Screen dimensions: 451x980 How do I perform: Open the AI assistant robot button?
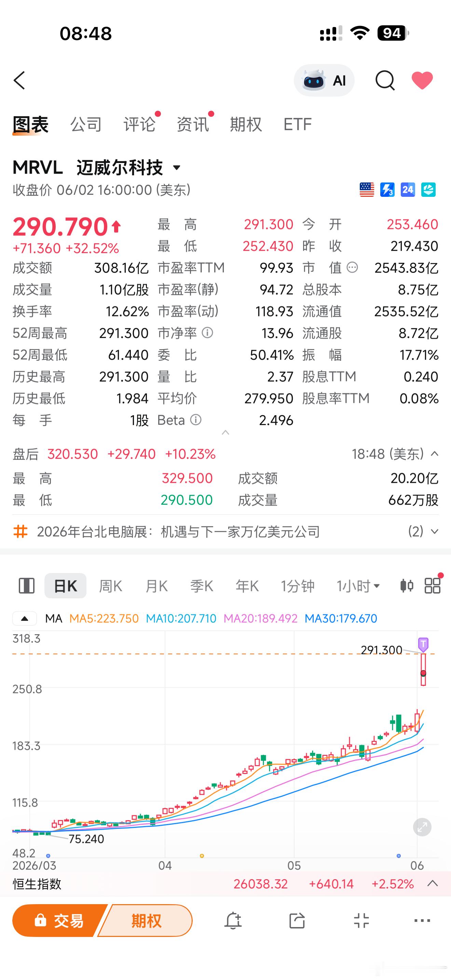click(x=324, y=80)
